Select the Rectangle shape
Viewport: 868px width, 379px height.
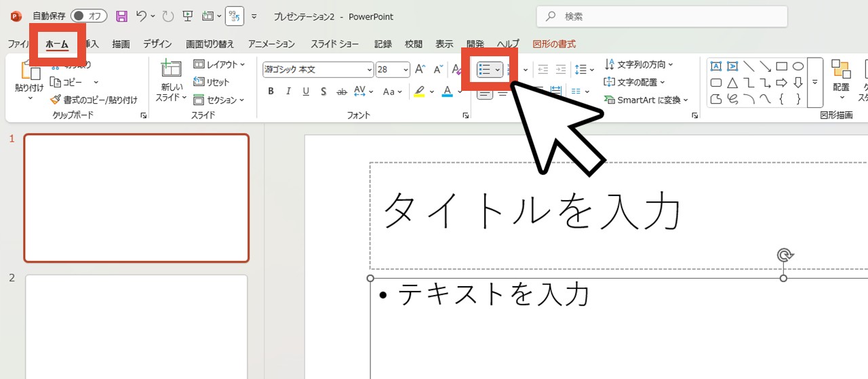coord(782,66)
